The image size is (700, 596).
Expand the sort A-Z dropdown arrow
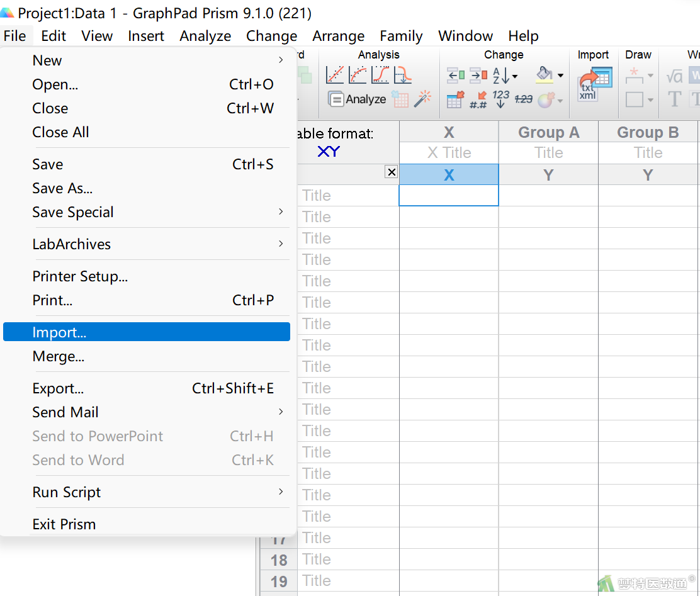pos(515,76)
